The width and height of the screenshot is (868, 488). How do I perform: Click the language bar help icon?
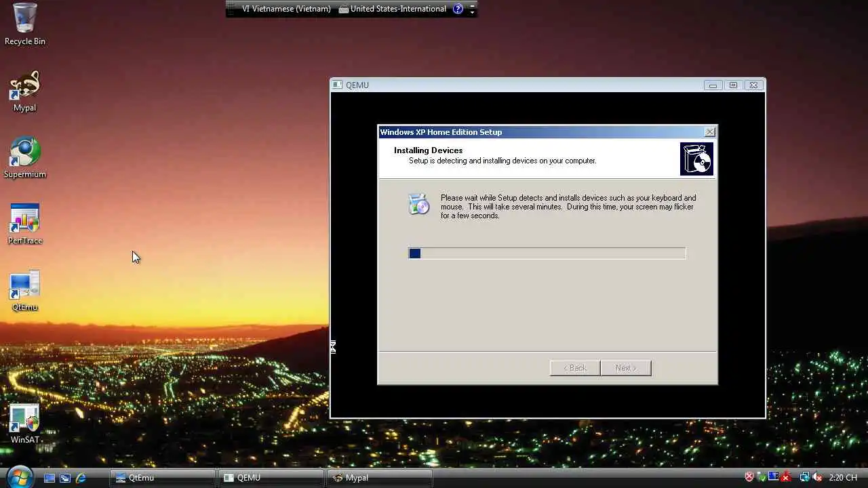coord(458,9)
